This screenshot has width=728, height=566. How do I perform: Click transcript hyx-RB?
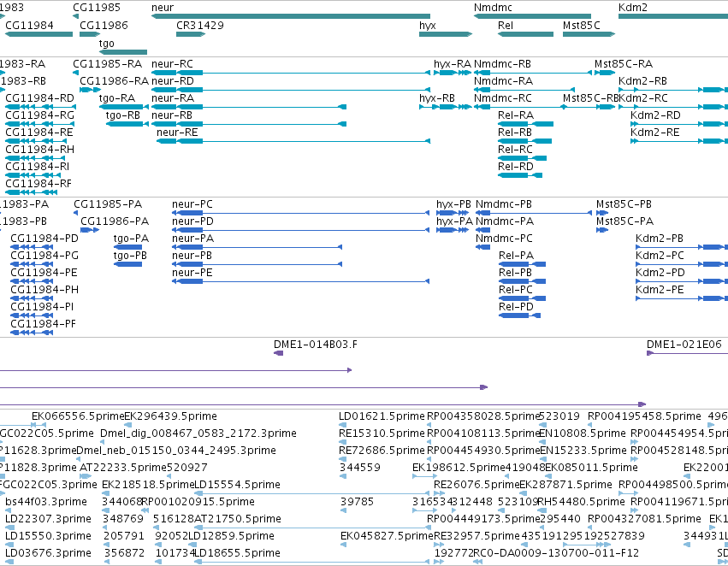click(446, 107)
